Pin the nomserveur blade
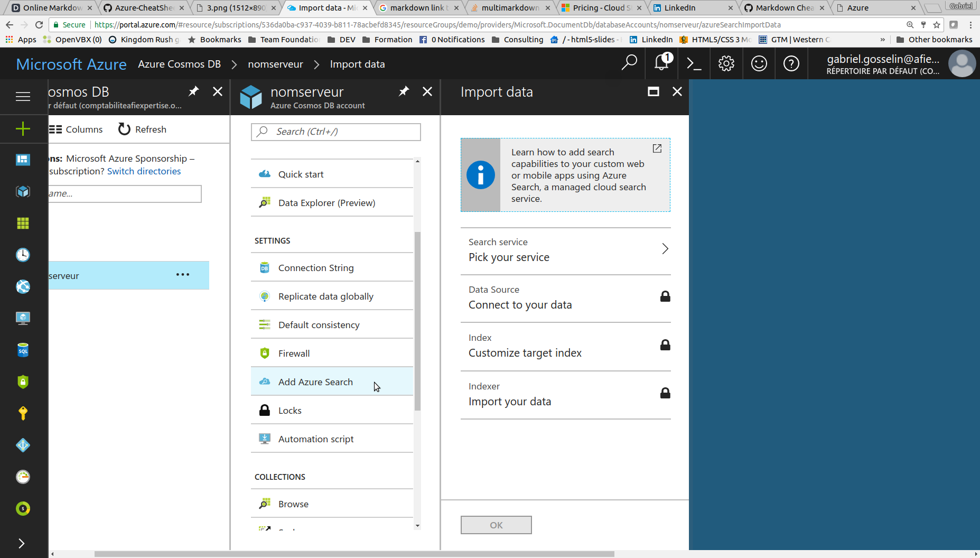This screenshot has width=980, height=558. tap(404, 91)
